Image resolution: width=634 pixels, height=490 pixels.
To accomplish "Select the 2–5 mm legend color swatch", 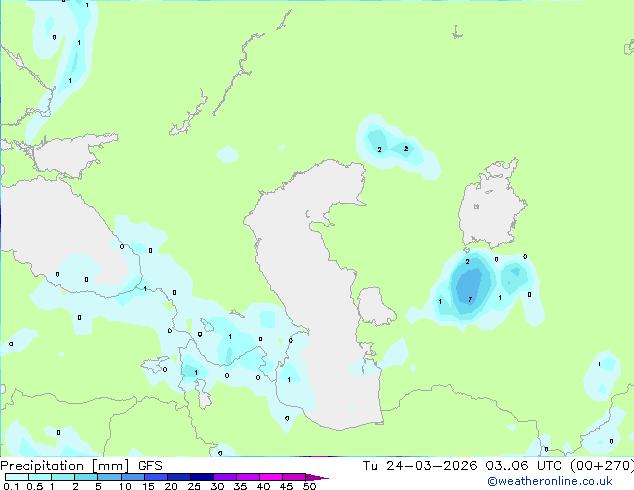I will click(86, 477).
